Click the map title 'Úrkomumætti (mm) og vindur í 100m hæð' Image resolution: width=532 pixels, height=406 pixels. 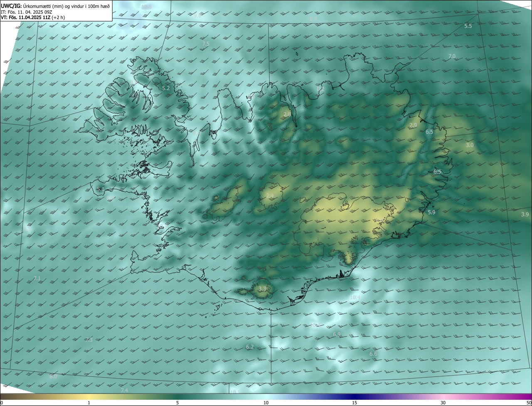point(67,6)
